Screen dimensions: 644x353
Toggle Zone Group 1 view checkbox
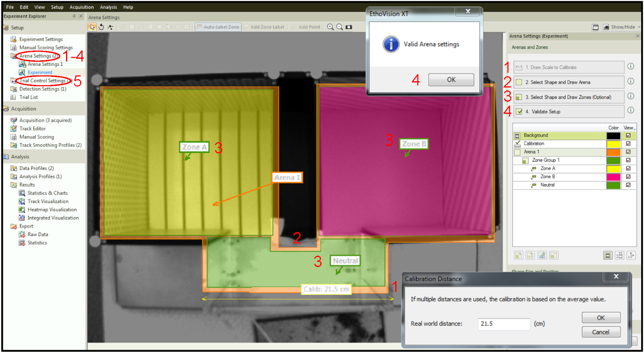[x=628, y=160]
